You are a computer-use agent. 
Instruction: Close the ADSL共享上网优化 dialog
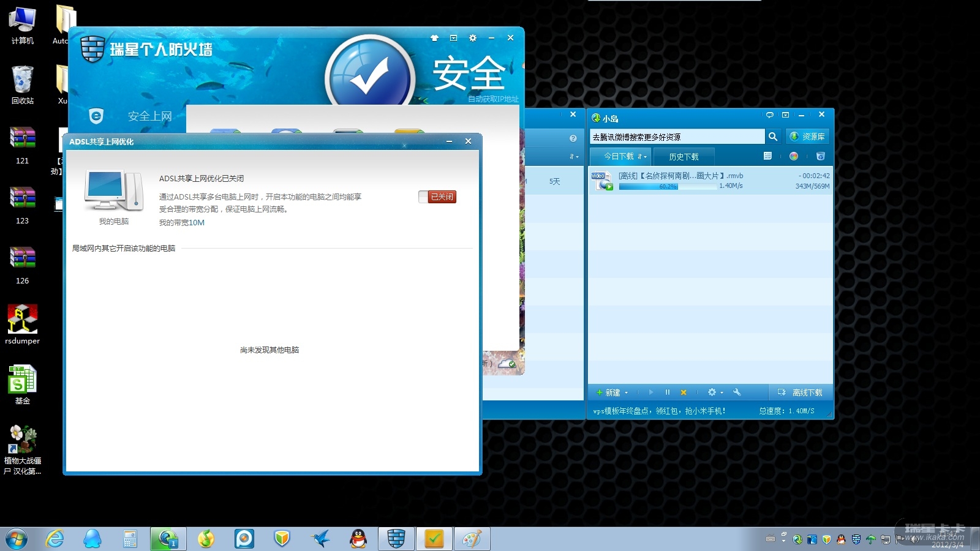click(468, 141)
